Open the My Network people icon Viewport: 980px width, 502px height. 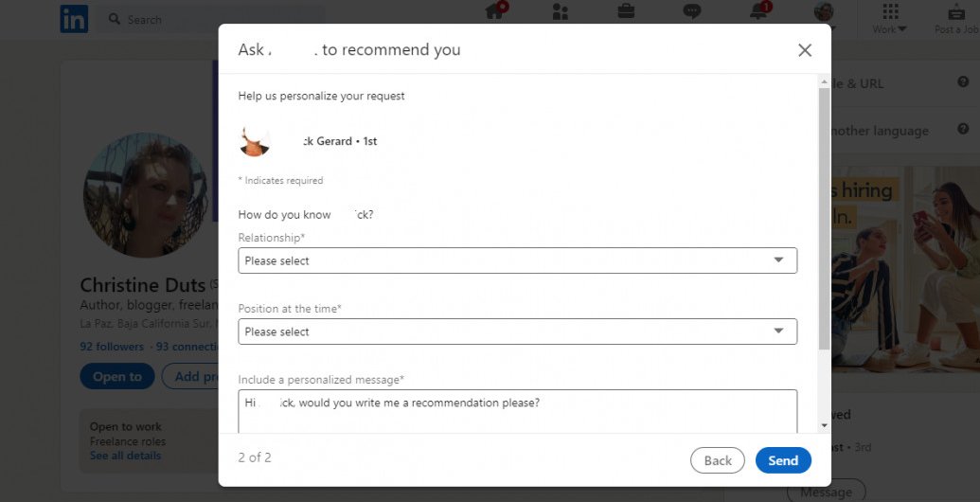click(x=560, y=11)
